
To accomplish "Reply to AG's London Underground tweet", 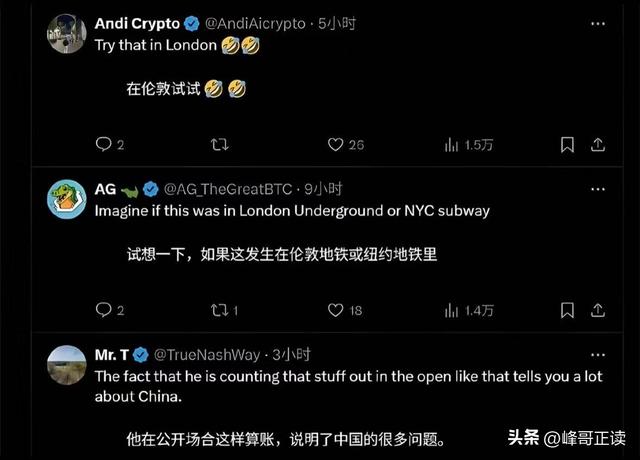I will pyautogui.click(x=103, y=311).
